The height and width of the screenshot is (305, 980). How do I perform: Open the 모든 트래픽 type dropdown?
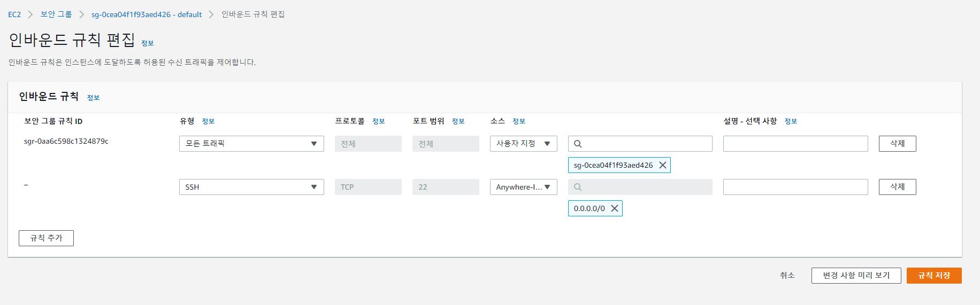251,144
